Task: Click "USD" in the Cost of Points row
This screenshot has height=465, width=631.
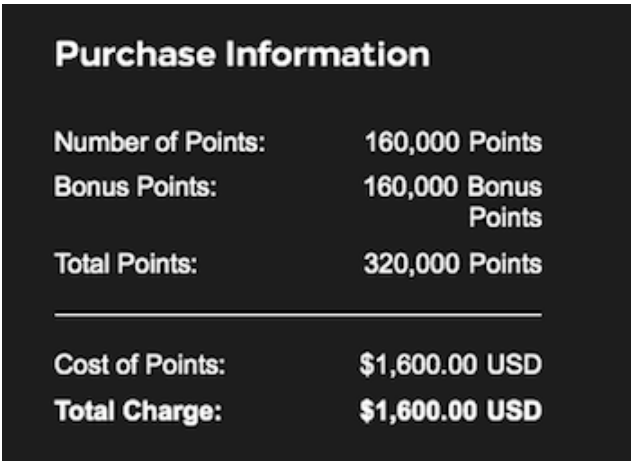Action: (514, 365)
